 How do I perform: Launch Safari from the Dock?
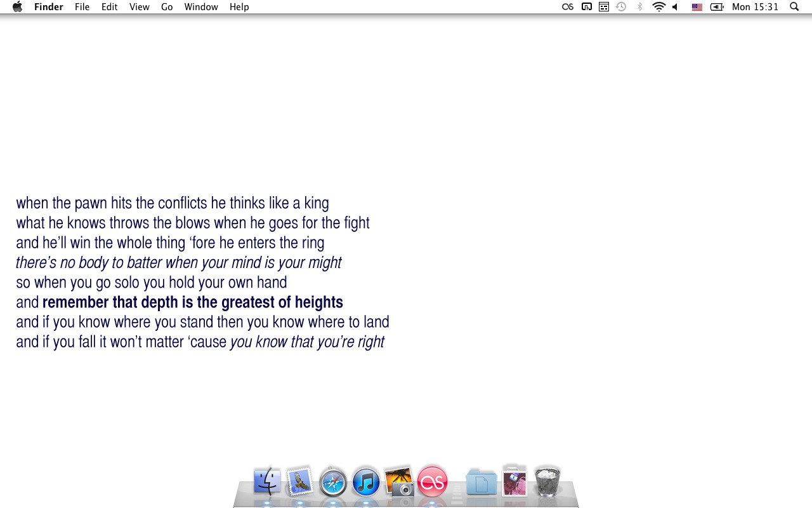click(333, 483)
